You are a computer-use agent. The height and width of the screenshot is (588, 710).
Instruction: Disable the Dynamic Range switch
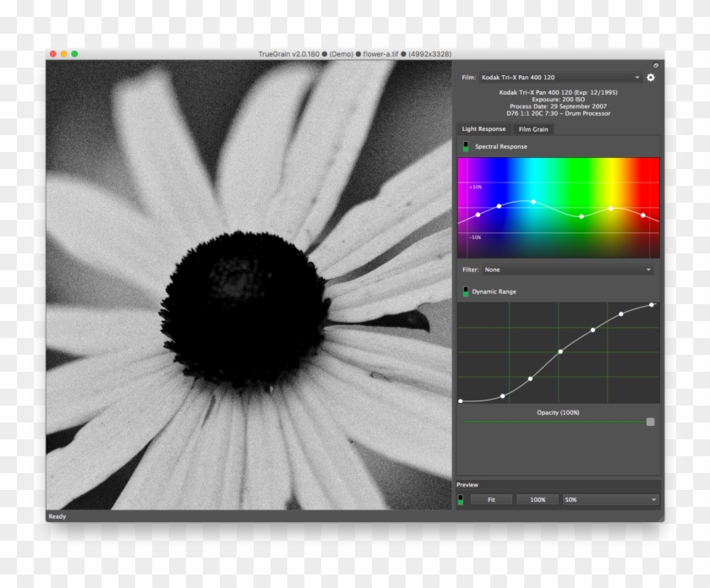[465, 291]
